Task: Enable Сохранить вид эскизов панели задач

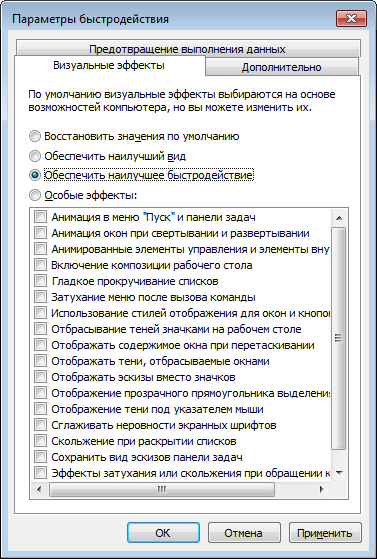Action: pyautogui.click(x=40, y=457)
